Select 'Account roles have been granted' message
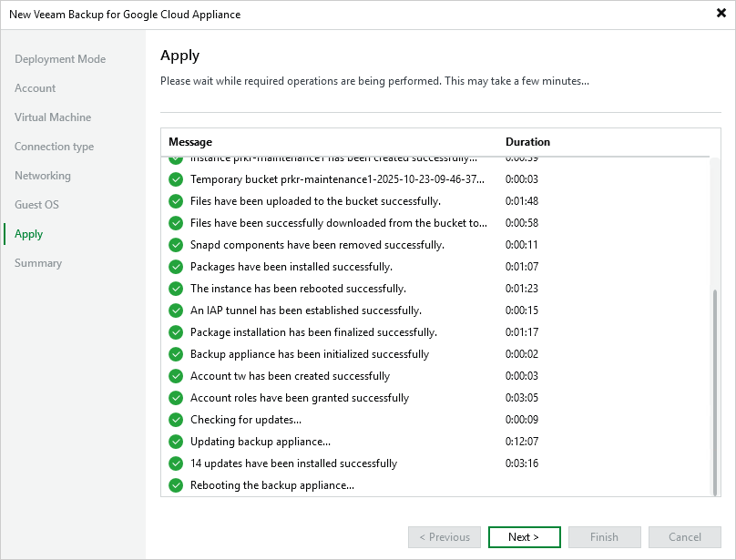736x560 pixels. click(300, 398)
